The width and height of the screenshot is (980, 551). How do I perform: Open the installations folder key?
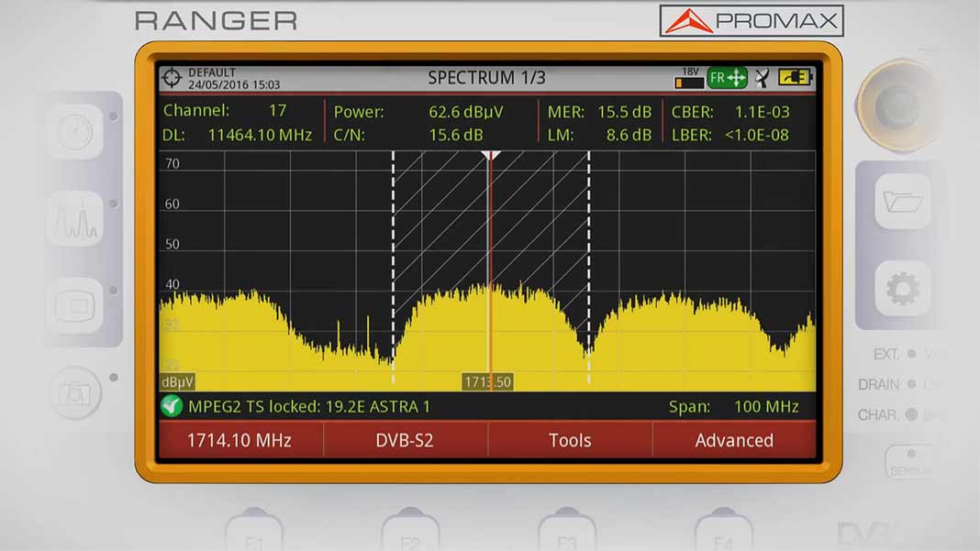pos(903,201)
